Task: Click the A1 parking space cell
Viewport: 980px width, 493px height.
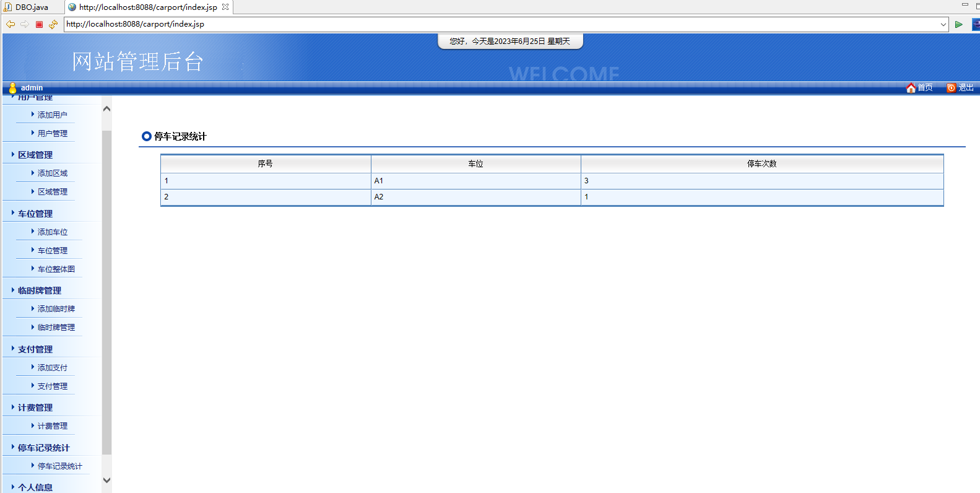Action: click(x=475, y=181)
